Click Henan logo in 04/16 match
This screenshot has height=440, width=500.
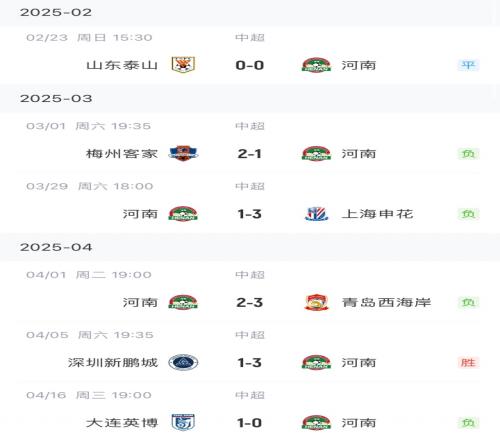(x=316, y=423)
